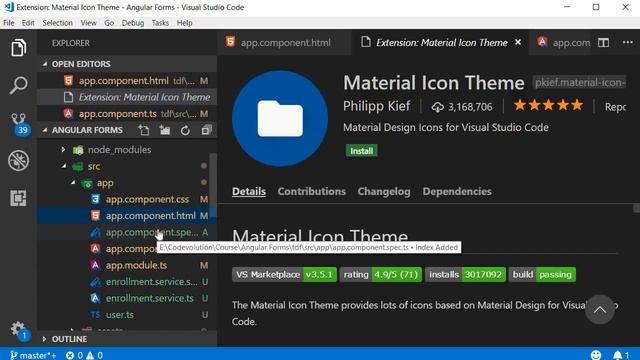Click the rating 4.9/5 (71) badge
Viewport: 640px width, 360px height.
[x=381, y=275]
